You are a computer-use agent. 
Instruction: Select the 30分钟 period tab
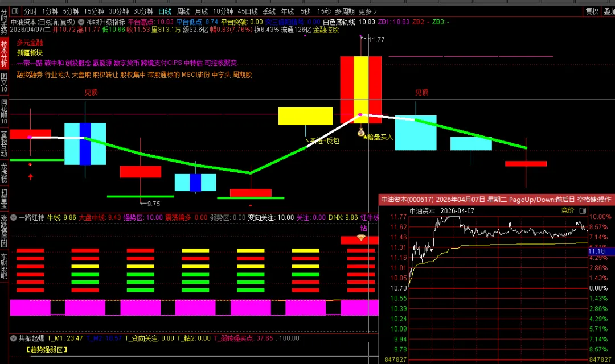coord(119,11)
